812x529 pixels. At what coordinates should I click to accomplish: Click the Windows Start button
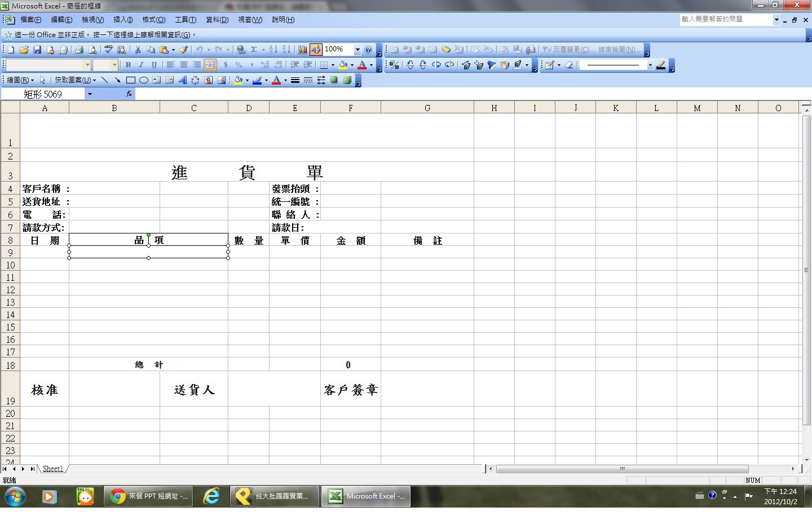coord(15,497)
